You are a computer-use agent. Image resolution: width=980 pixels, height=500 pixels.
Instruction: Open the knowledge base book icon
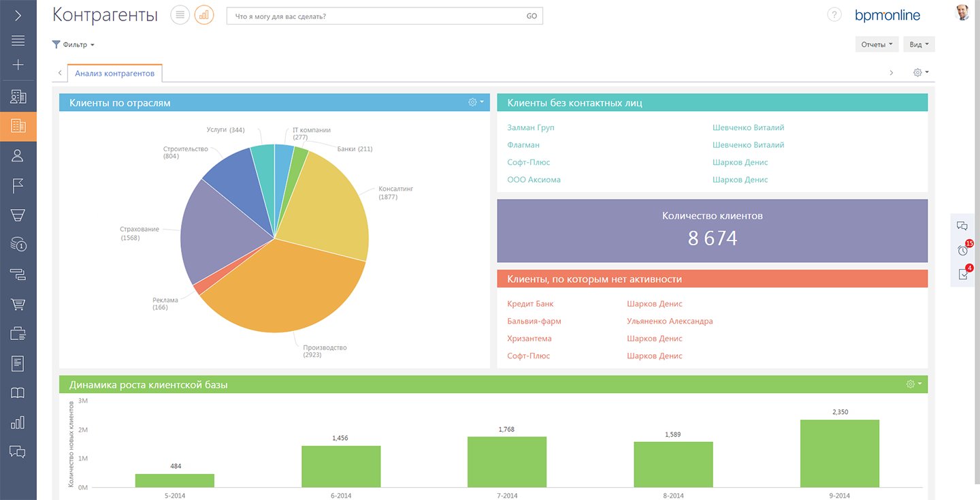(x=18, y=393)
